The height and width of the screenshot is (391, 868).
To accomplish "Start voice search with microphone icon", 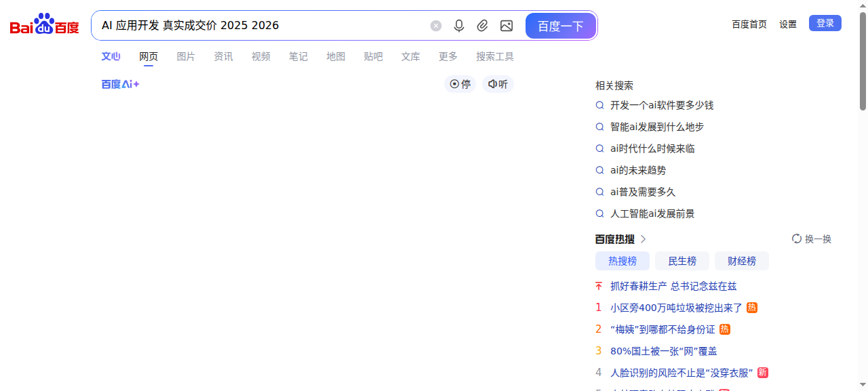I will [x=459, y=26].
